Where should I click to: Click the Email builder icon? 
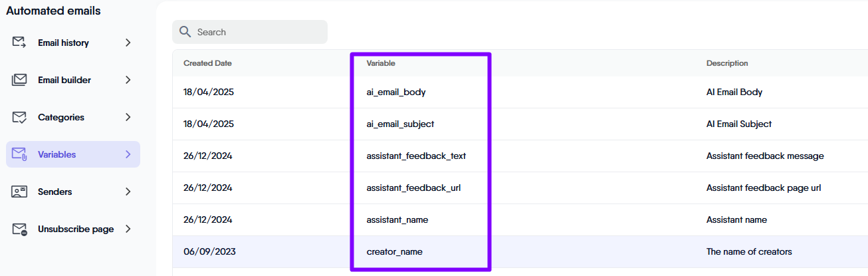(19, 80)
